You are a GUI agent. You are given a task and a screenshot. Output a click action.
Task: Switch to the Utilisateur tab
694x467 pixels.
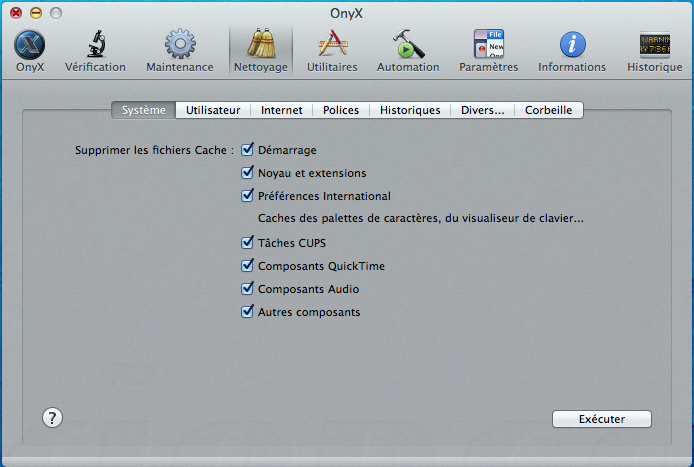click(213, 110)
